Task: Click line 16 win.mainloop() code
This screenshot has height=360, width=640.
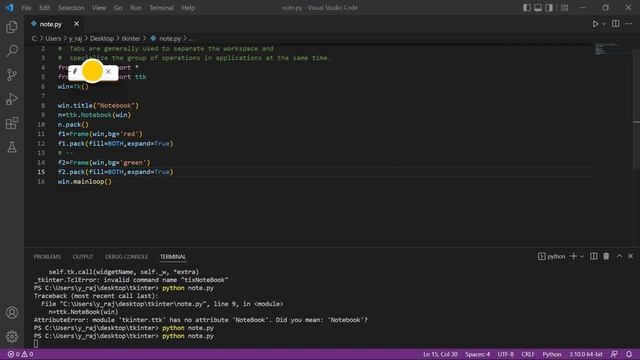Action: 84,181
